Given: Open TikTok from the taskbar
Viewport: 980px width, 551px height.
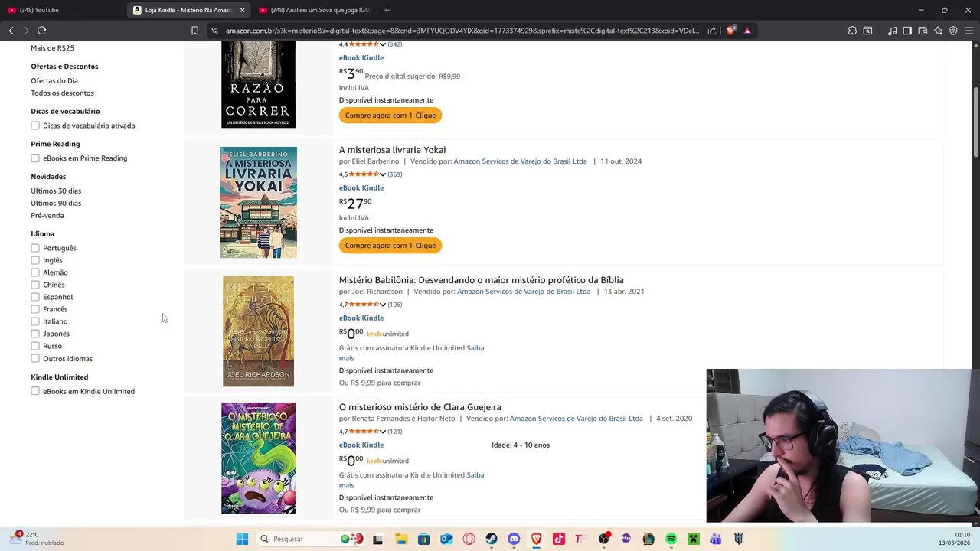Looking at the screenshot, I should [x=559, y=539].
